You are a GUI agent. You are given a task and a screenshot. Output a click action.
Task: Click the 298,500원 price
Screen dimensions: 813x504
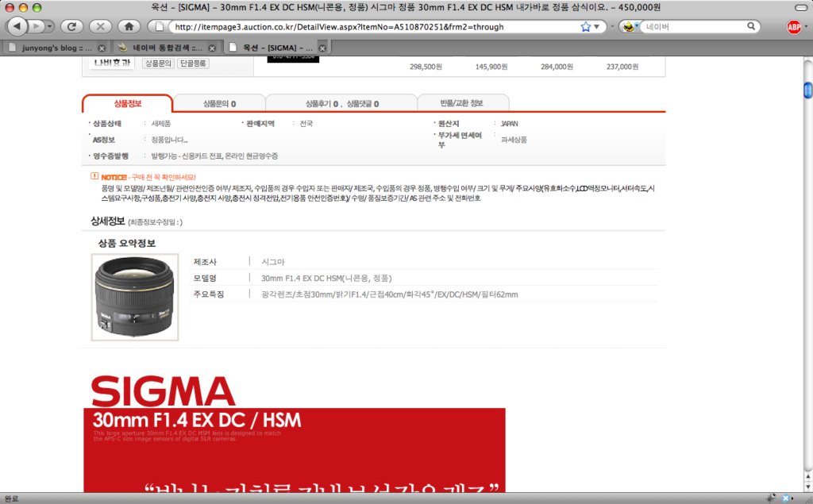pos(426,67)
